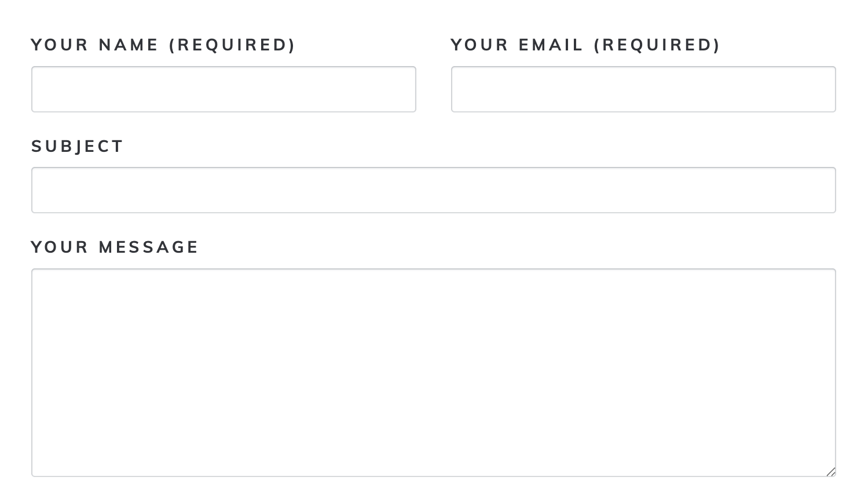The image size is (868, 495).
Task: Click the word "YOUR" above the email field
Action: click(x=479, y=45)
